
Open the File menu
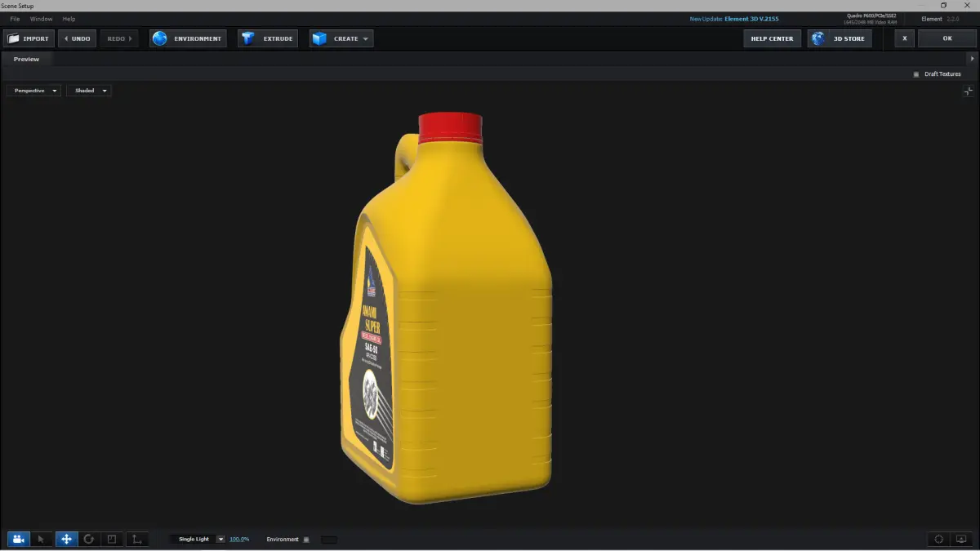click(15, 19)
